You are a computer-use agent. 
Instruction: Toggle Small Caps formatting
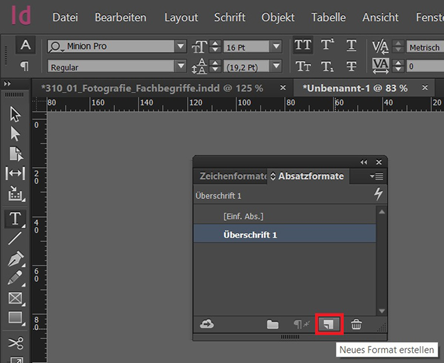point(303,66)
